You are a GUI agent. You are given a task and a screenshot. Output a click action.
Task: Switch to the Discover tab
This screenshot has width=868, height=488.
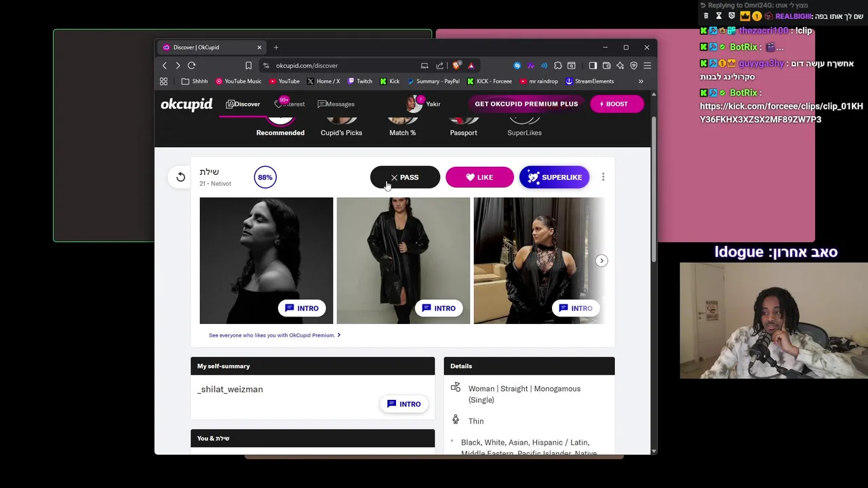(243, 104)
